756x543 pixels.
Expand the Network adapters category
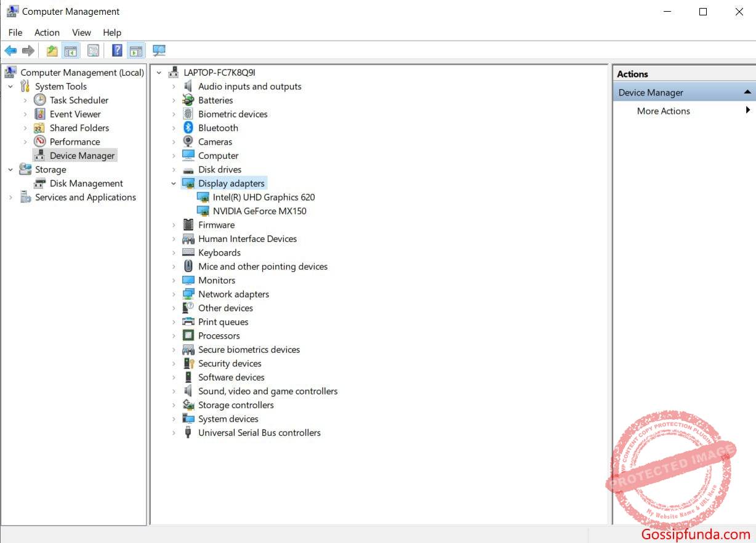pyautogui.click(x=173, y=294)
